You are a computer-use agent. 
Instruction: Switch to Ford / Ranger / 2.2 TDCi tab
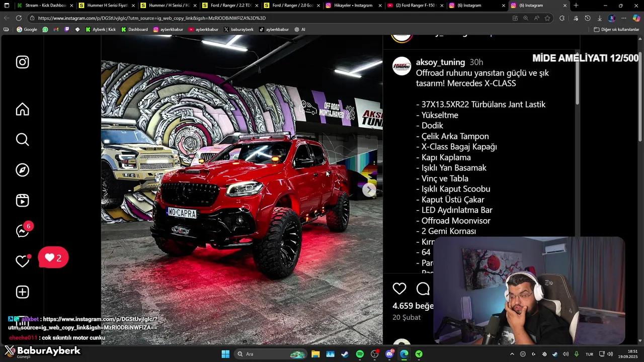pos(230,6)
